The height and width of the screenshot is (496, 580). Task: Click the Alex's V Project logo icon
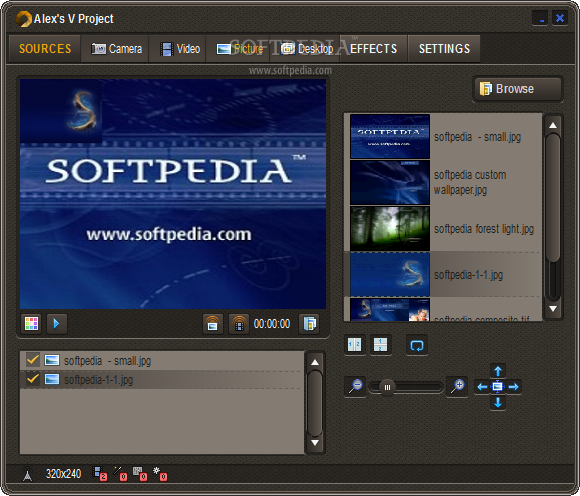pyautogui.click(x=24, y=19)
